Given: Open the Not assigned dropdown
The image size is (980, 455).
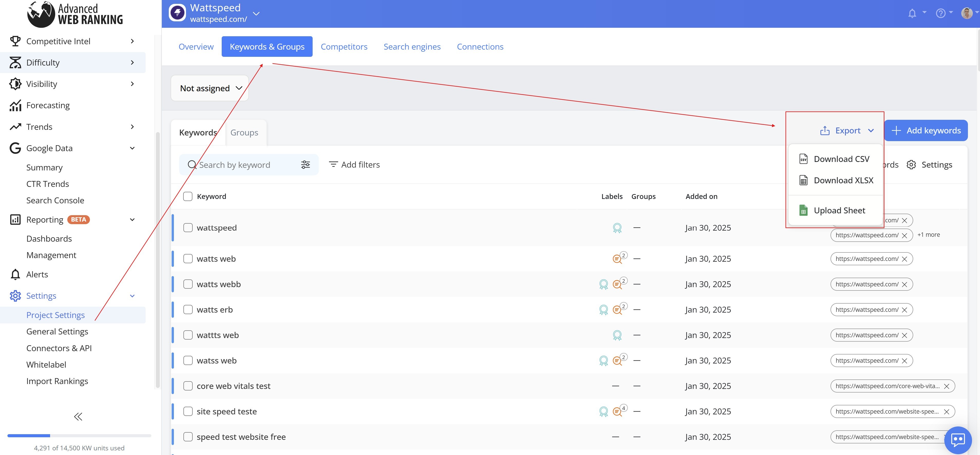Looking at the screenshot, I should pyautogui.click(x=210, y=88).
